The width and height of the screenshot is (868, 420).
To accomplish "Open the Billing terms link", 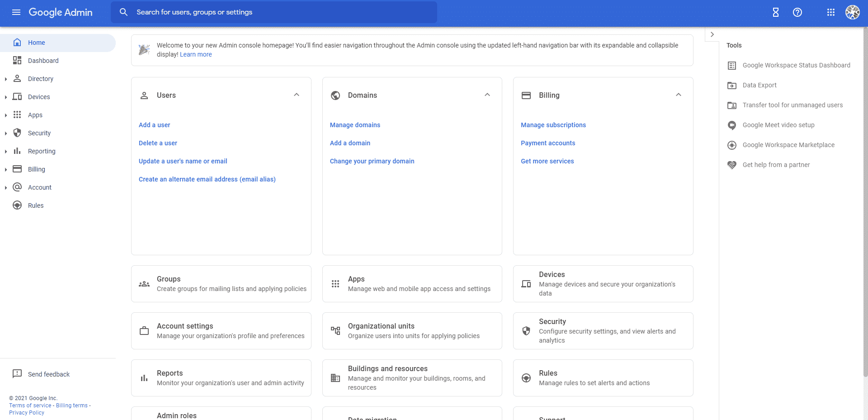I will (72, 406).
